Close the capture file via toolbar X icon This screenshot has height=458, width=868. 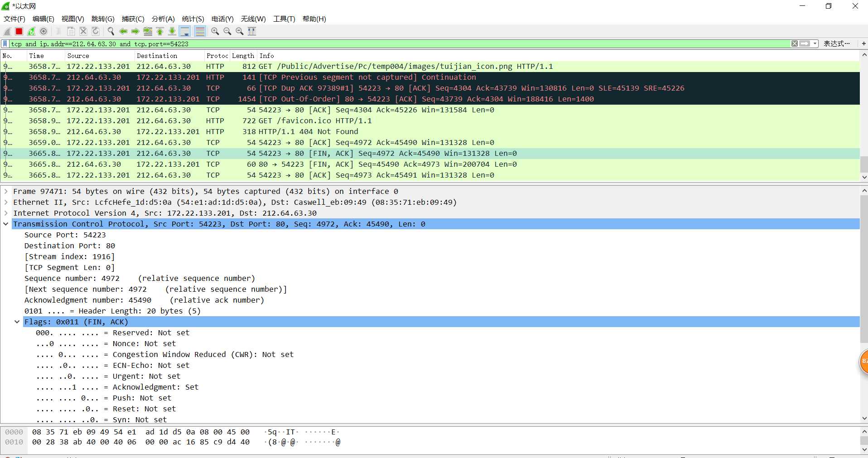[x=83, y=31]
